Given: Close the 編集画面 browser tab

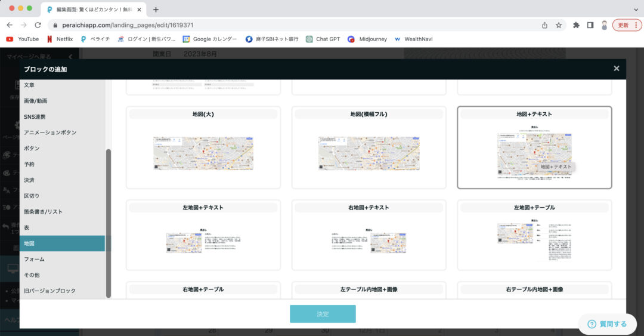Looking at the screenshot, I should (139, 10).
